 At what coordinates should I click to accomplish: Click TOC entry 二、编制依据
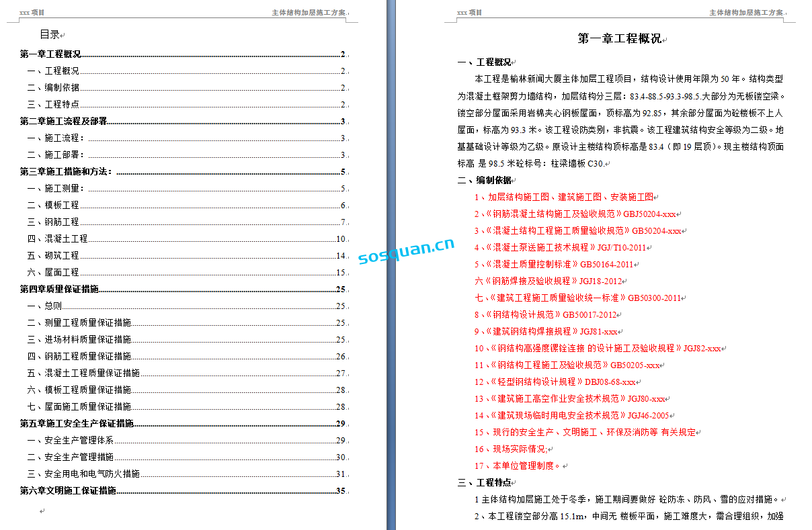53,88
